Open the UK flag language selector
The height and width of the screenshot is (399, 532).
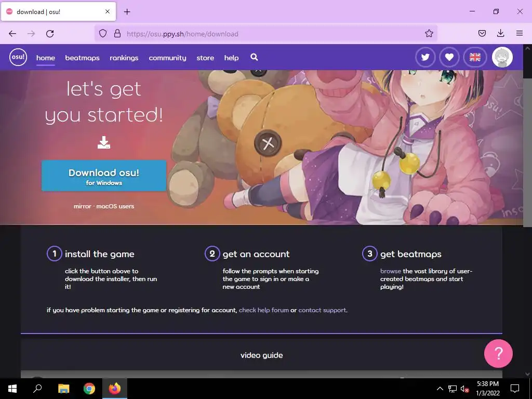[x=475, y=57]
